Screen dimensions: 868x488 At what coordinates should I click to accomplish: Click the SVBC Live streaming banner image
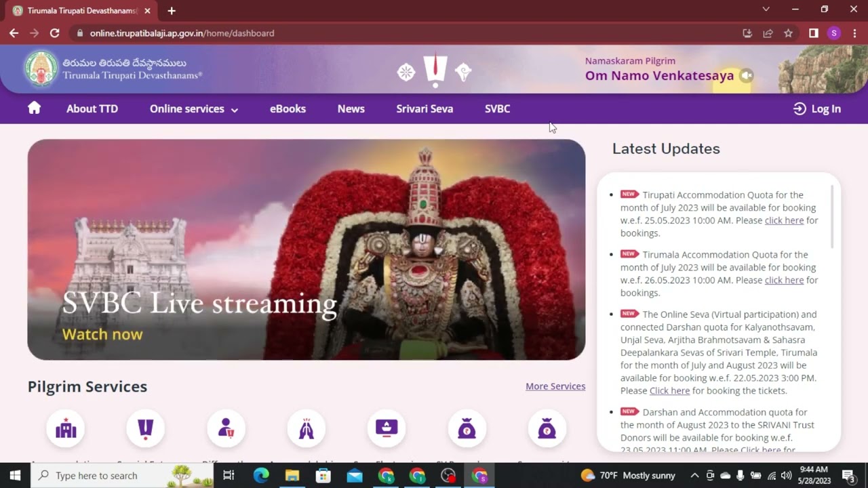pos(307,249)
